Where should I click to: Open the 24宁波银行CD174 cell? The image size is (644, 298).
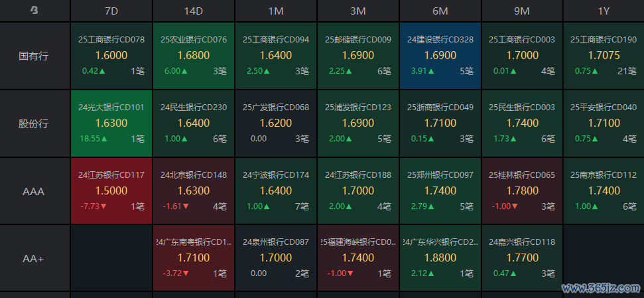(x=276, y=190)
